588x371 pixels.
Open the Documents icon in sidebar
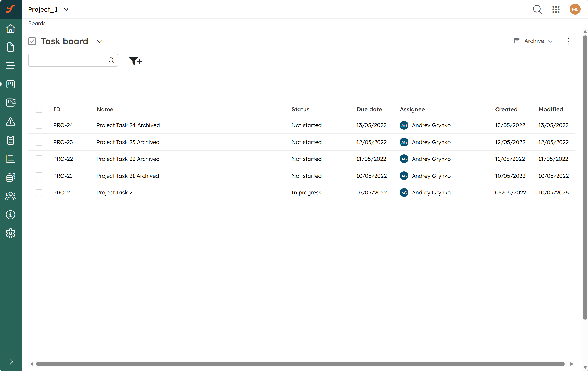[10, 47]
